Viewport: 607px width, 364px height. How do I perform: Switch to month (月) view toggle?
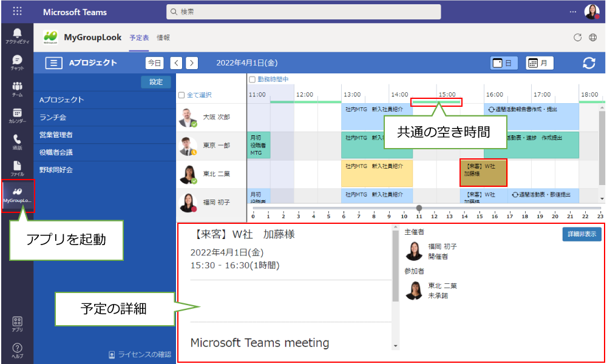tap(539, 63)
